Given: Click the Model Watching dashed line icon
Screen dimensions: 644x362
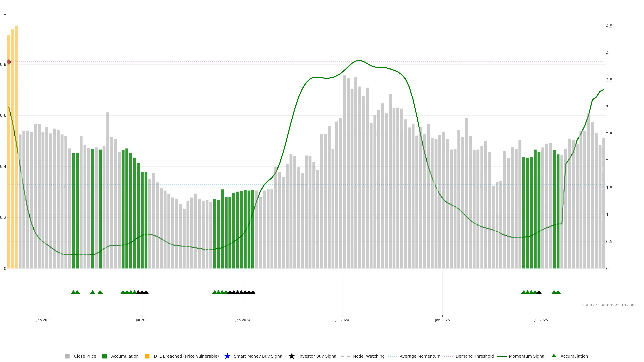Looking at the screenshot, I should [345, 356].
